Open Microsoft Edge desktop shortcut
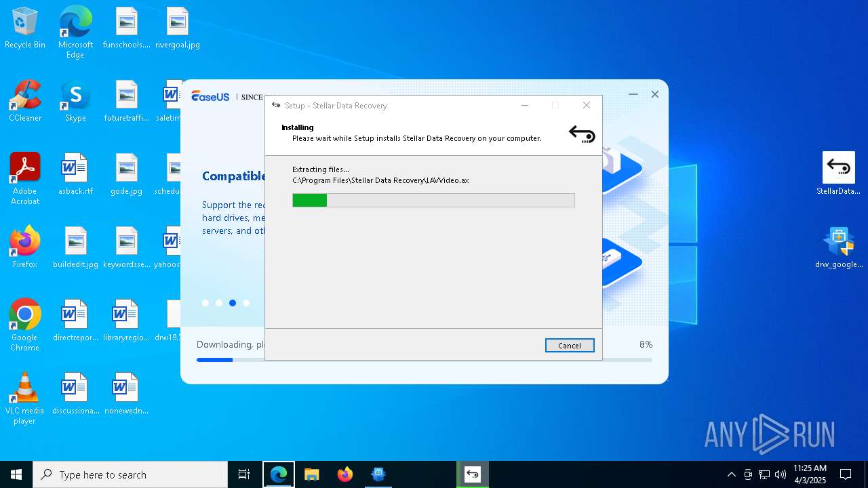 tap(75, 33)
